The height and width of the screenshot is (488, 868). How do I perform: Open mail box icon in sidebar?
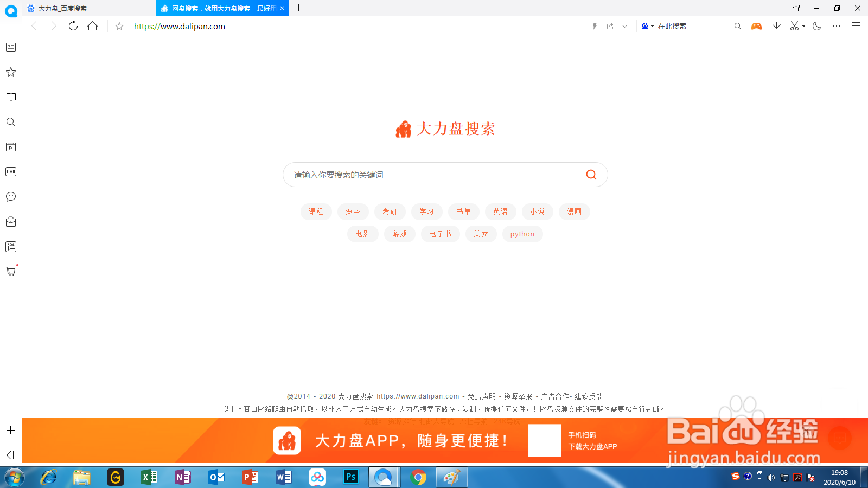click(11, 222)
